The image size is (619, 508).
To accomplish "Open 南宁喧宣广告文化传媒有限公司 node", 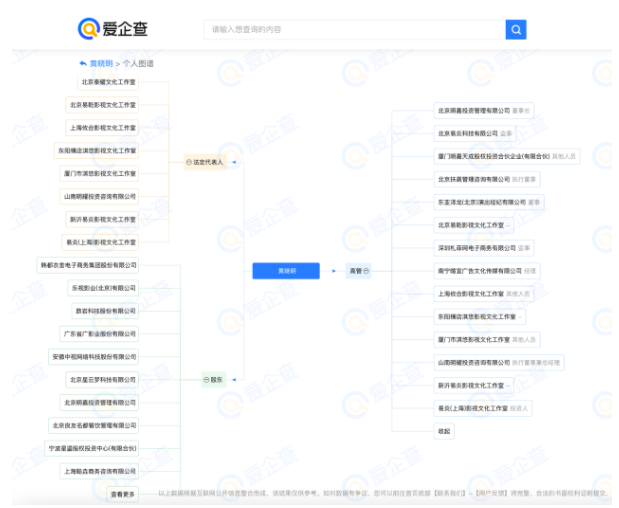I will (x=487, y=271).
